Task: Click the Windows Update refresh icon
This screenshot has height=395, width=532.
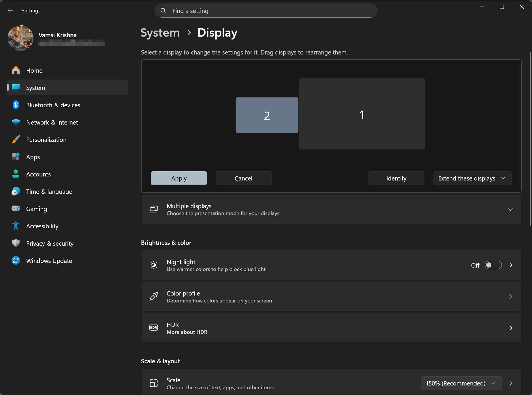Action: pyautogui.click(x=16, y=261)
